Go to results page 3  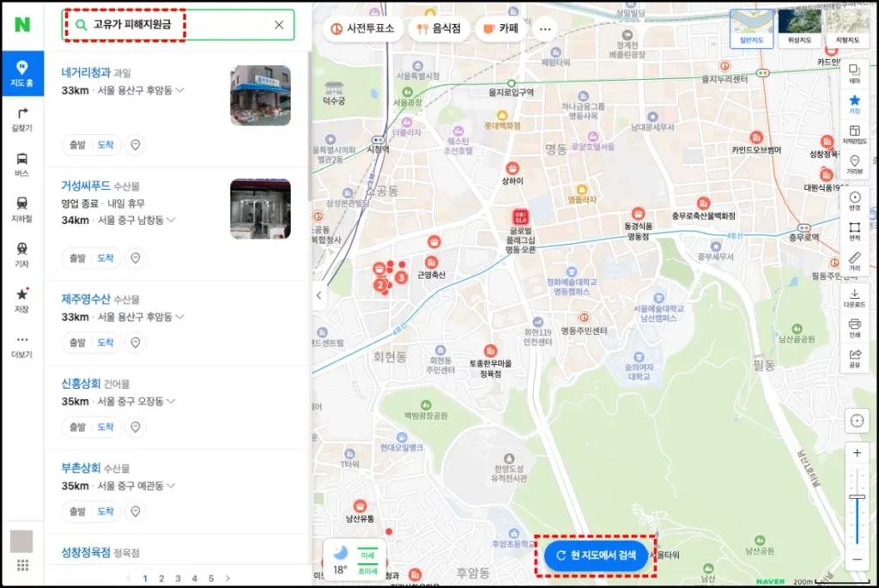[178, 579]
